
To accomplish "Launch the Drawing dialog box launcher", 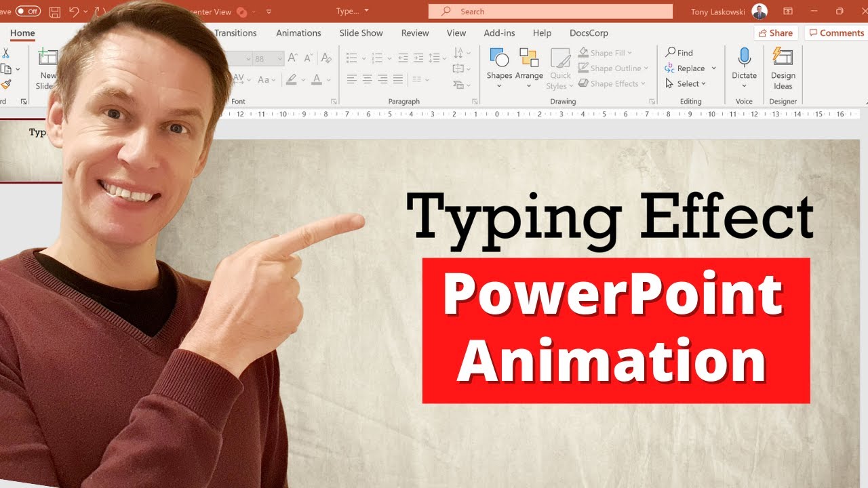I will [652, 102].
